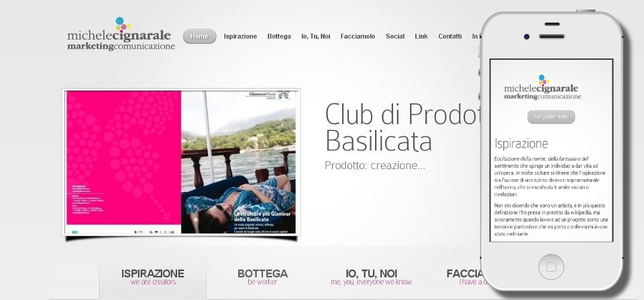Image resolution: width=644 pixels, height=300 pixels.
Task: Select the ISPIRAZIONE we are creators tab
Action: (153, 277)
